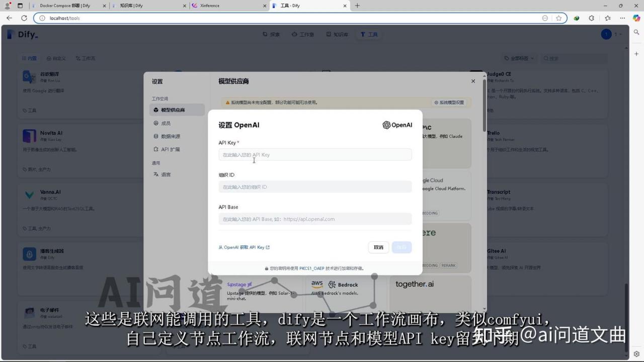Open the Gitee AI tool card

(x=546, y=269)
